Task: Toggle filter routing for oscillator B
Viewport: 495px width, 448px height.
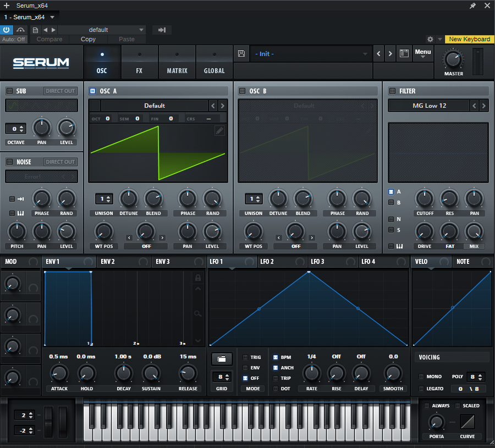Action: pos(391,202)
